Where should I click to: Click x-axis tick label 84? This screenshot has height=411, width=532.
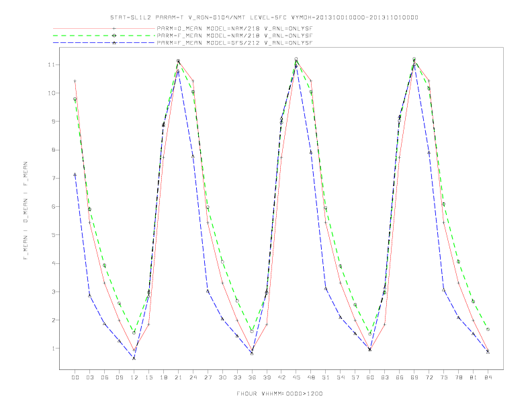[488, 377]
